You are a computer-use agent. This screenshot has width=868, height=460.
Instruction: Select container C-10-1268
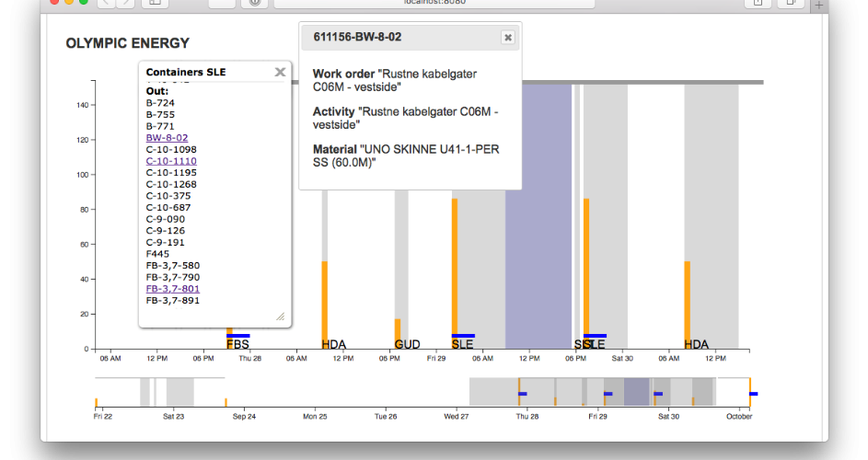171,184
